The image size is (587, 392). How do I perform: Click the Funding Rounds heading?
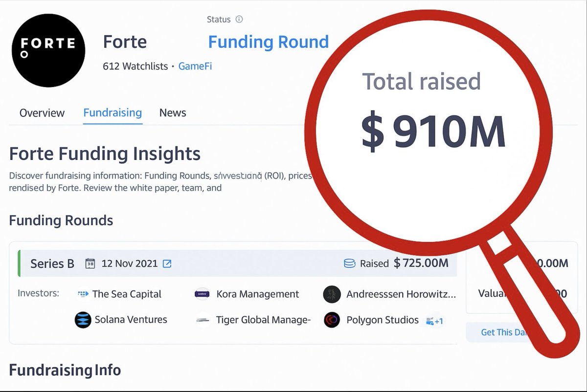(61, 220)
